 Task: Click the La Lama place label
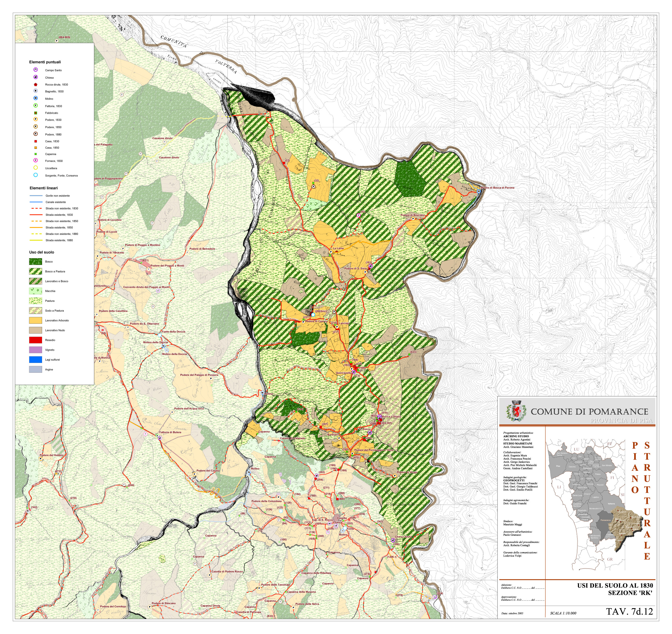[338, 248]
